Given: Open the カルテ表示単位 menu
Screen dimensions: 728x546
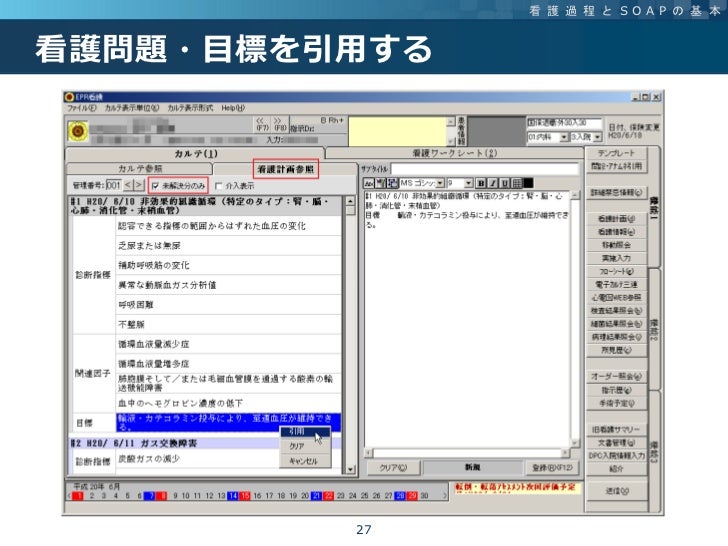Looking at the screenshot, I should coord(131,108).
